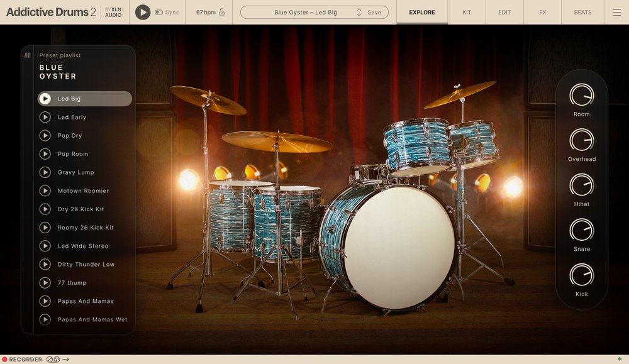Click the arrow icon next to the Recorder label
629x364 pixels.
[65, 360]
